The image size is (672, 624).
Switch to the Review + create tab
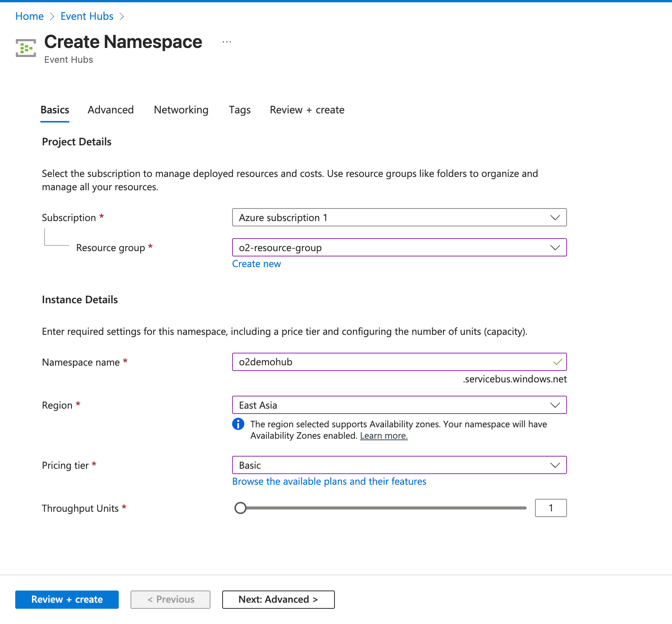pos(307,110)
